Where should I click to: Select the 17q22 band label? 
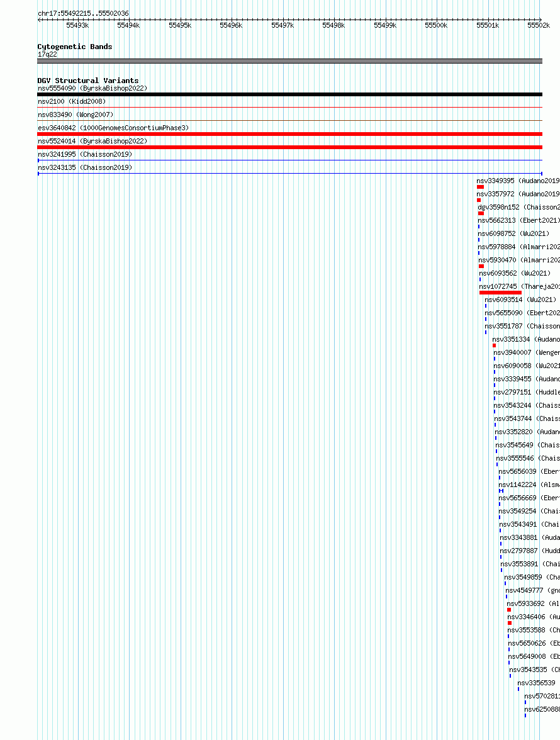pos(47,54)
